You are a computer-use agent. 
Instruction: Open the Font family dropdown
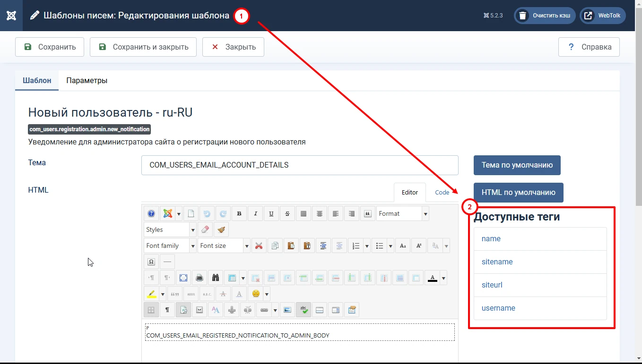170,245
